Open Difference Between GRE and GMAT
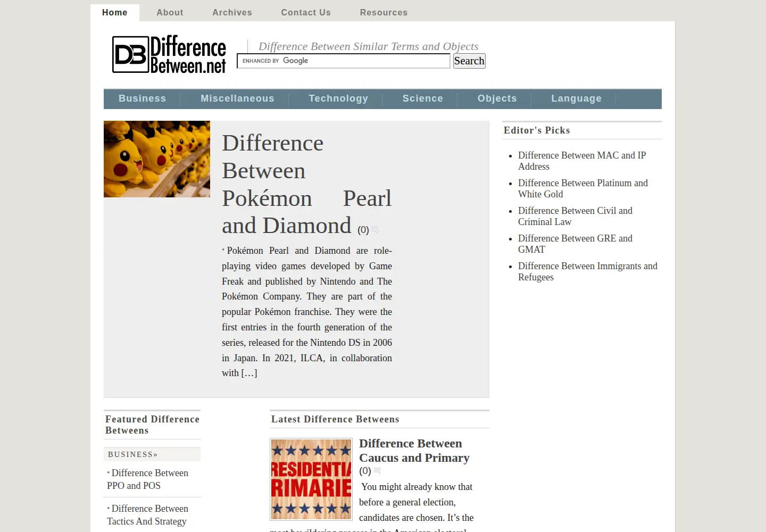This screenshot has height=532, width=766. [x=575, y=244]
